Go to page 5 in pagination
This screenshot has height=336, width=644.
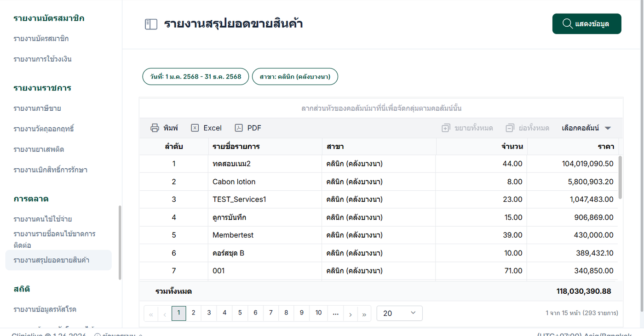240,313
